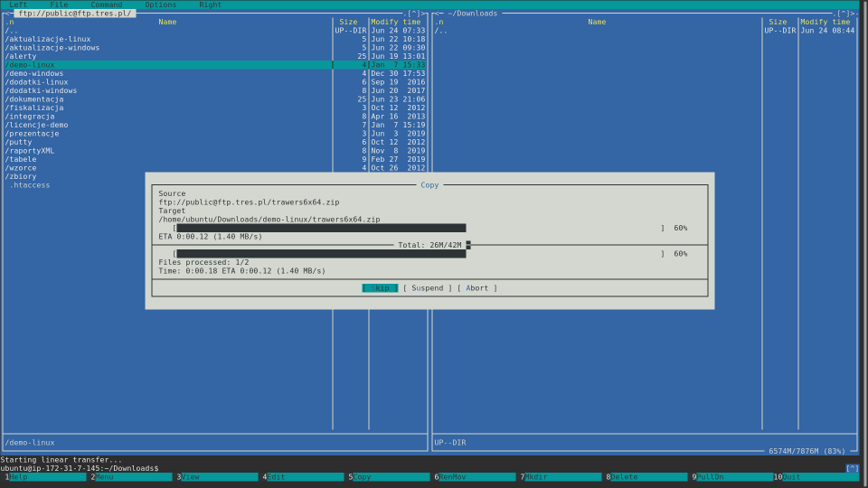Click the 9 PullDn function key
This screenshot has width=868, height=488.
[x=731, y=477]
